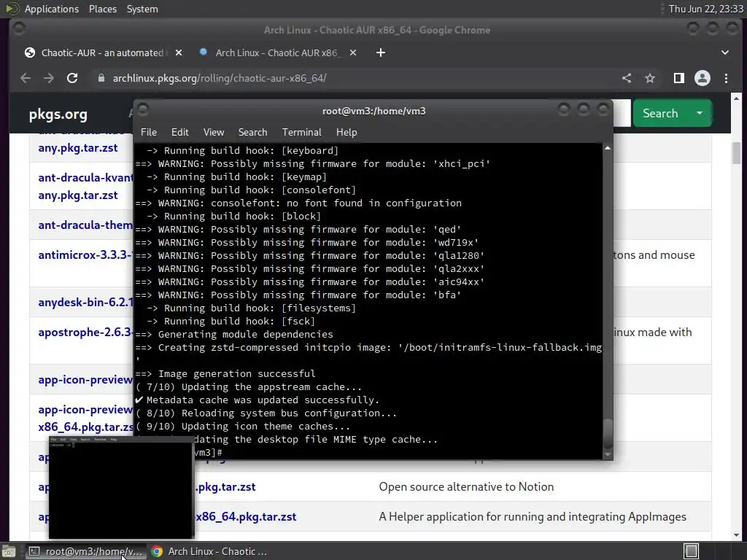Screen dimensions: 747x560
Task: Open the Applications menu in top panel
Action: 52,9
